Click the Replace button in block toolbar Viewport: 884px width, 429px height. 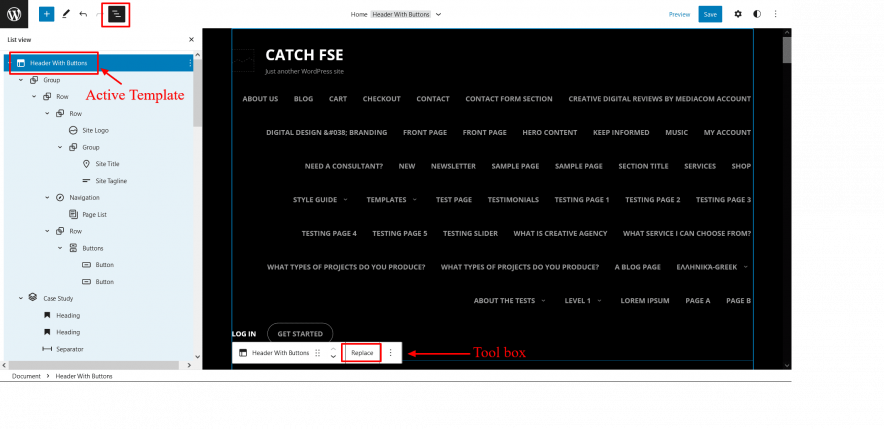point(362,353)
